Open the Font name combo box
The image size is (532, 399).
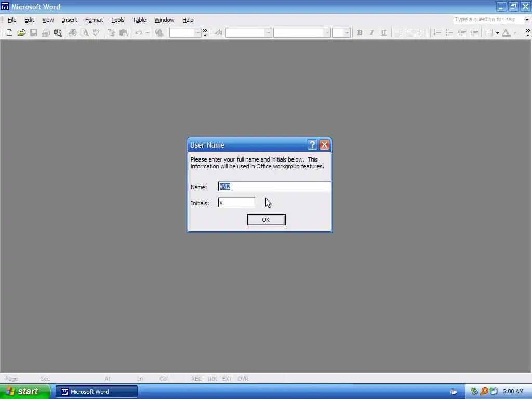click(302, 33)
